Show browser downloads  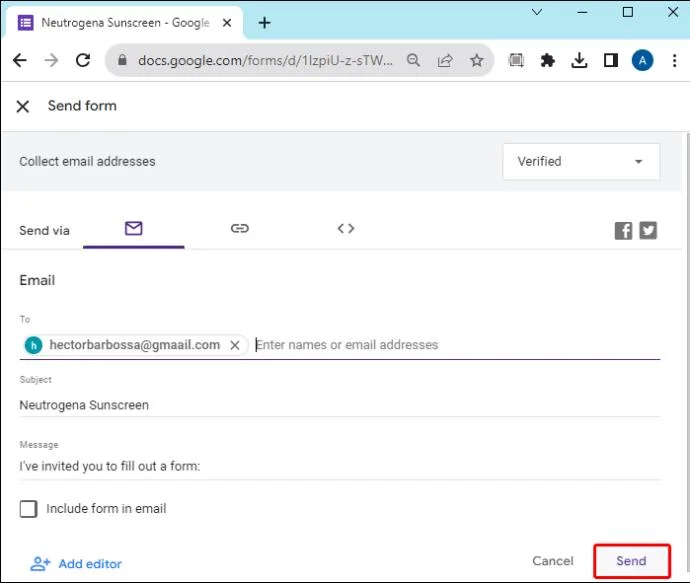[x=579, y=60]
